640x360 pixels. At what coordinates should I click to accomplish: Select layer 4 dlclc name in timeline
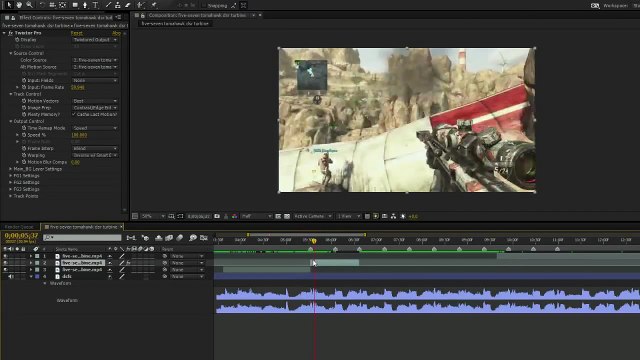67,277
